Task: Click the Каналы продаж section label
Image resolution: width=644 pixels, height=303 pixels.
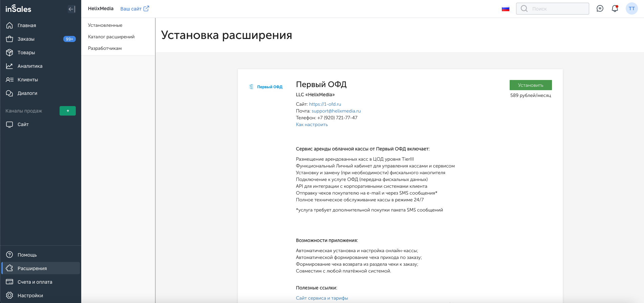Action: pyautogui.click(x=24, y=111)
